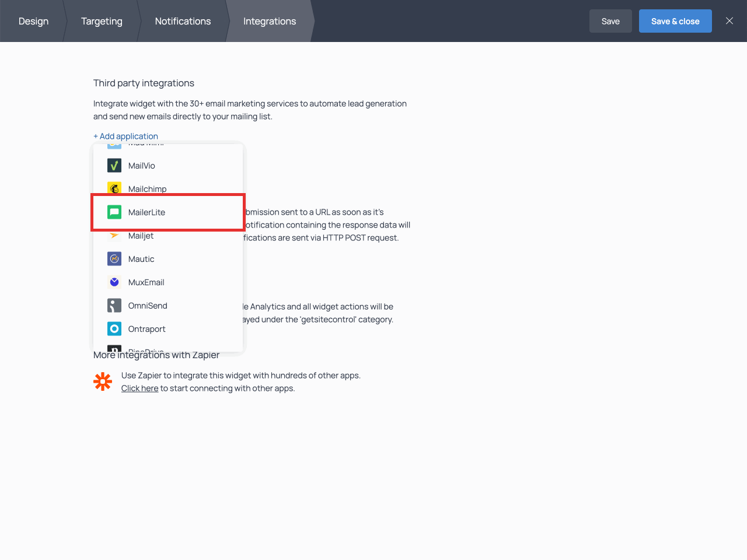Viewport: 747px width, 560px height.
Task: Click the Ontraport icon
Action: pos(114,328)
